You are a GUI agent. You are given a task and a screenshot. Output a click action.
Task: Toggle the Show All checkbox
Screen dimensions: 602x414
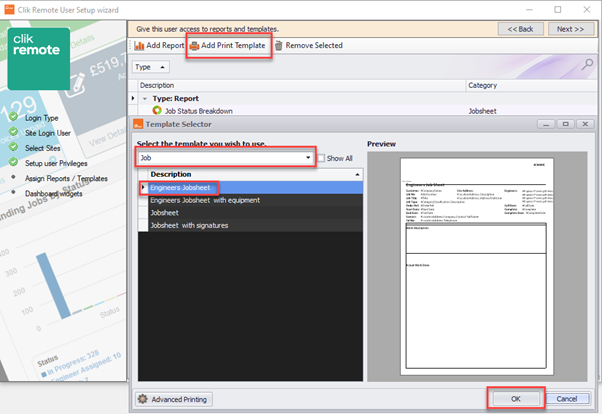pos(321,158)
